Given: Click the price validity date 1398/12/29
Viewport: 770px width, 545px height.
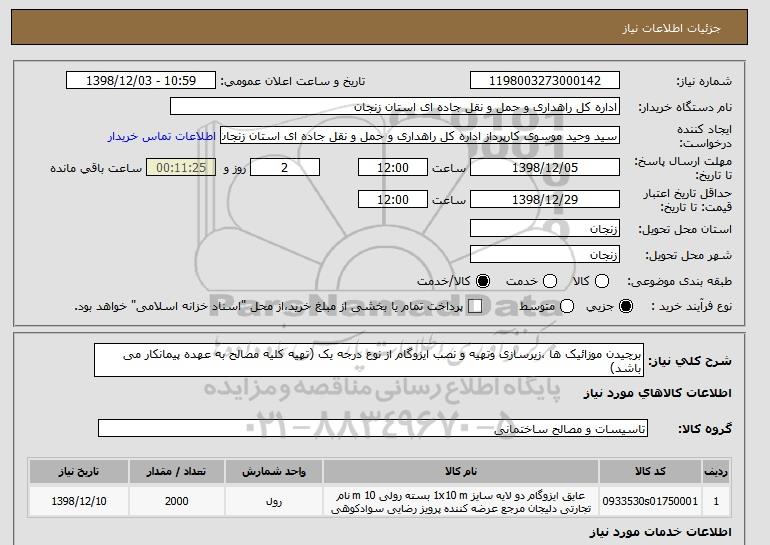Looking at the screenshot, I should pyautogui.click(x=545, y=199).
